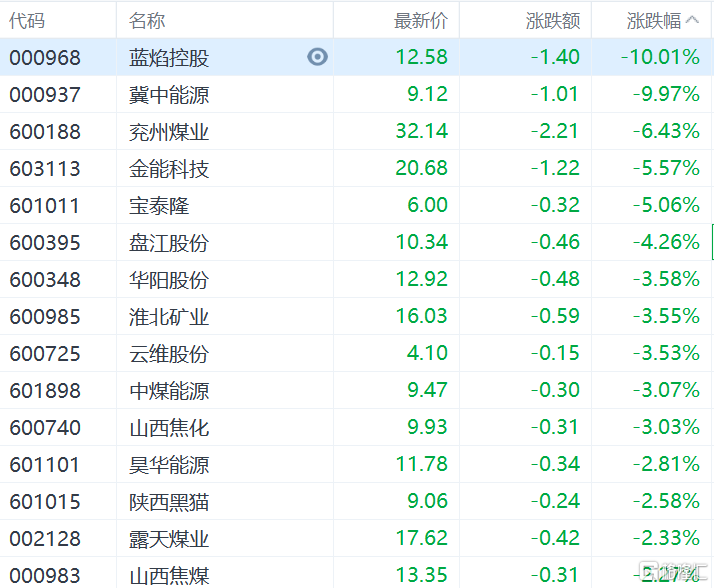This screenshot has height=588, width=714.
Task: Select the 金能科技 row
Action: 169,168
